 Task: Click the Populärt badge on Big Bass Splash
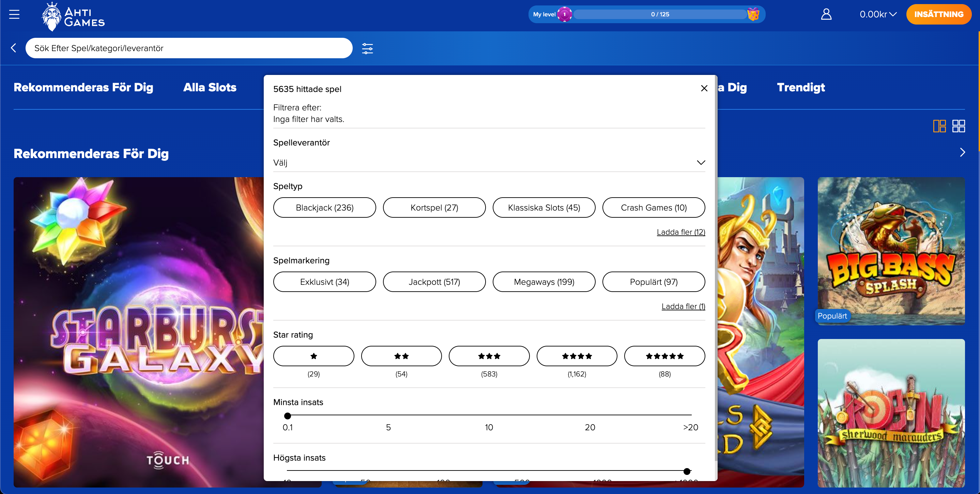[x=832, y=316]
